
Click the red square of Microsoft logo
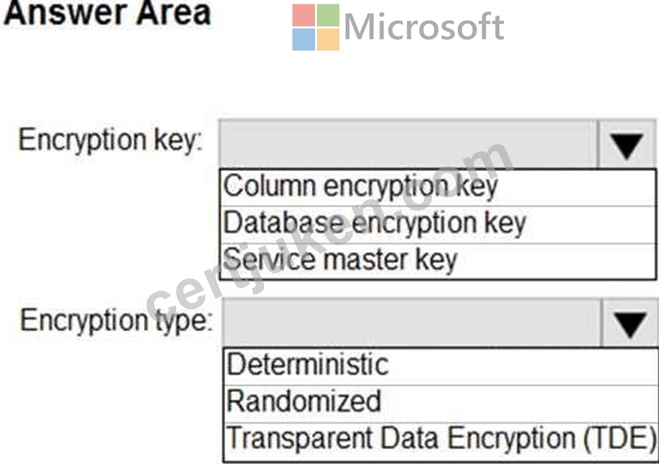pyautogui.click(x=303, y=15)
